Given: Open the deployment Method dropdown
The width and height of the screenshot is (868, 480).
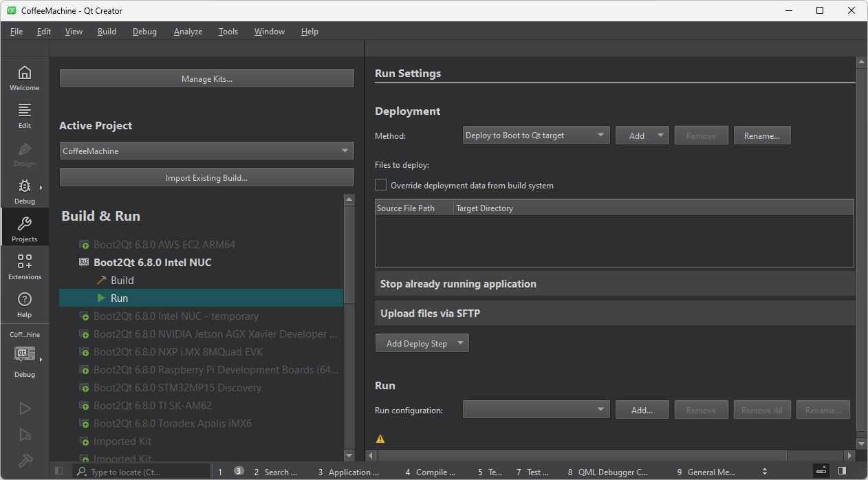Looking at the screenshot, I should coord(536,135).
